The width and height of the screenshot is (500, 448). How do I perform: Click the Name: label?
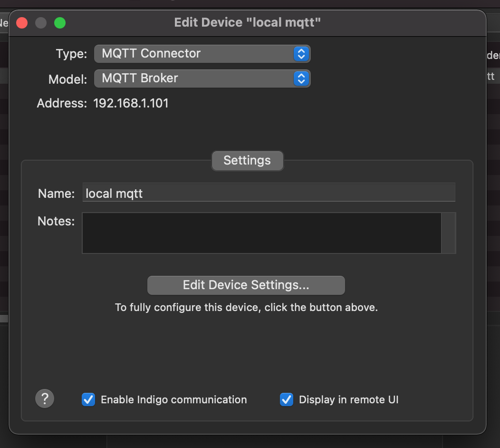(56, 194)
